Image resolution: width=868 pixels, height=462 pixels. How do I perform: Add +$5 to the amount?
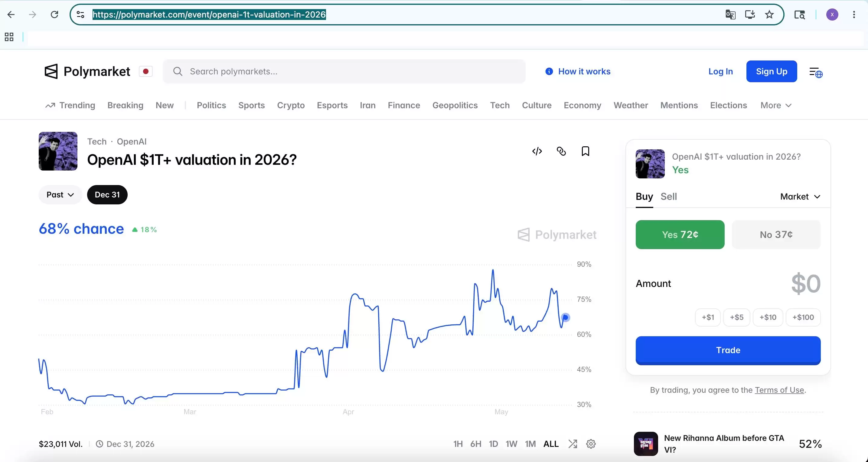(736, 317)
